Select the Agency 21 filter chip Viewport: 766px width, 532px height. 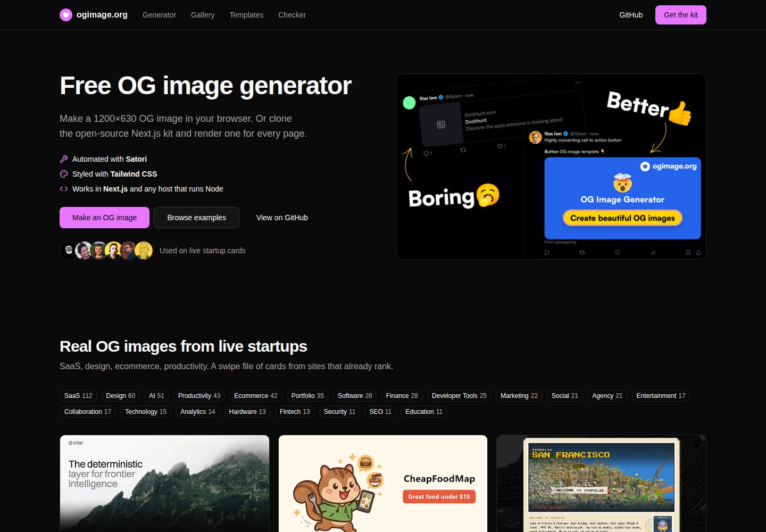(x=607, y=396)
